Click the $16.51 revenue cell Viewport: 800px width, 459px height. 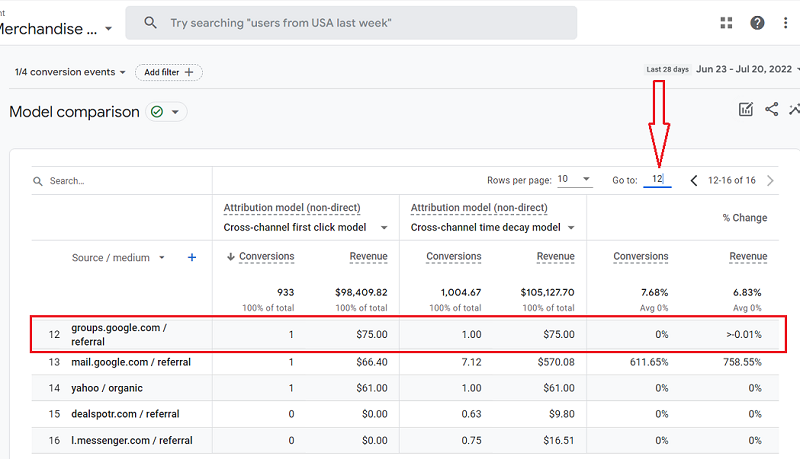[x=559, y=441]
